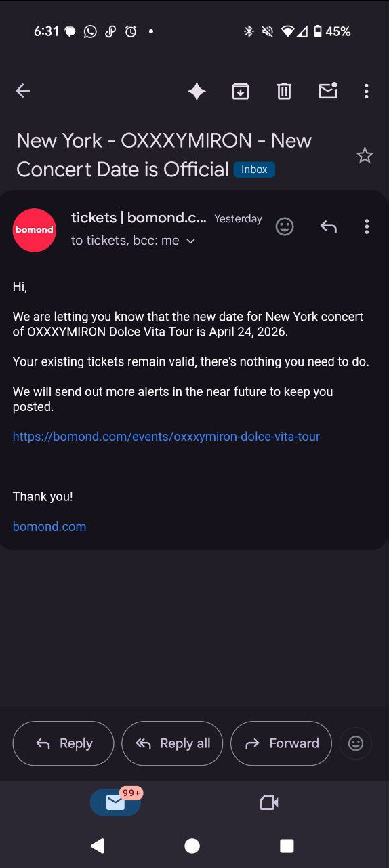The height and width of the screenshot is (868, 389).
Task: Star the OXXXYMIRON concert email
Action: point(365,156)
